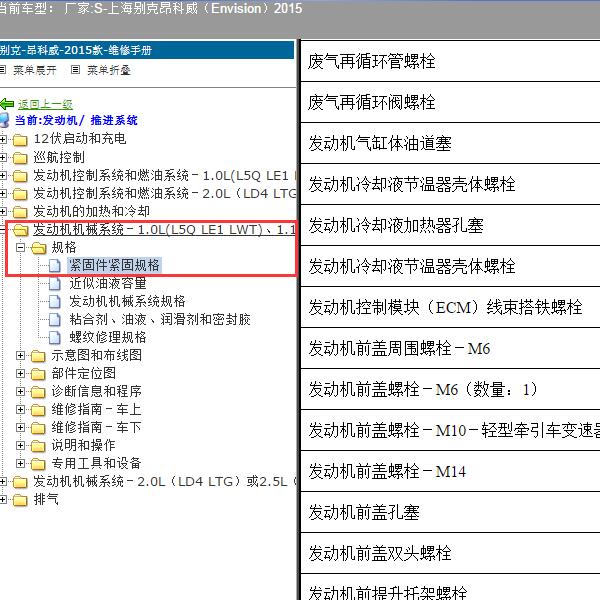
Task: Open 粘合剂、油液、润滑剂和密封胶 page
Action: click(160, 319)
